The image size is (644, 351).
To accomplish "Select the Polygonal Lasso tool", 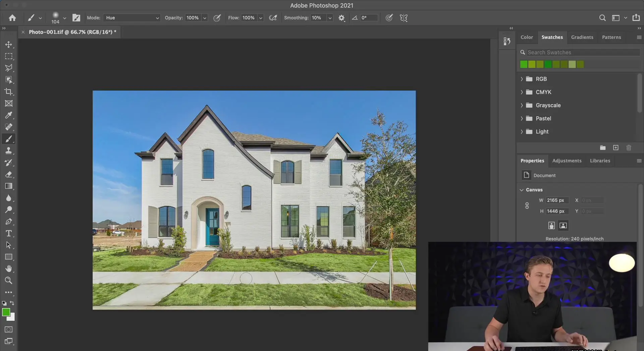I will point(9,68).
